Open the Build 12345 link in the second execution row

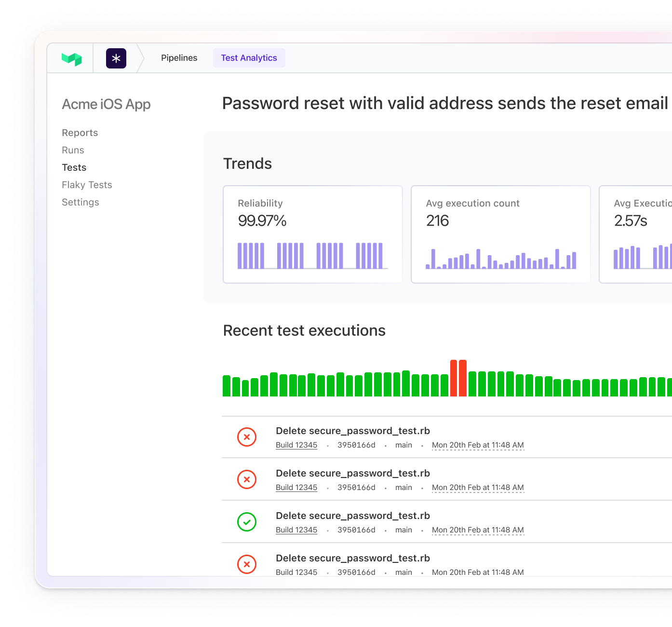click(x=296, y=488)
